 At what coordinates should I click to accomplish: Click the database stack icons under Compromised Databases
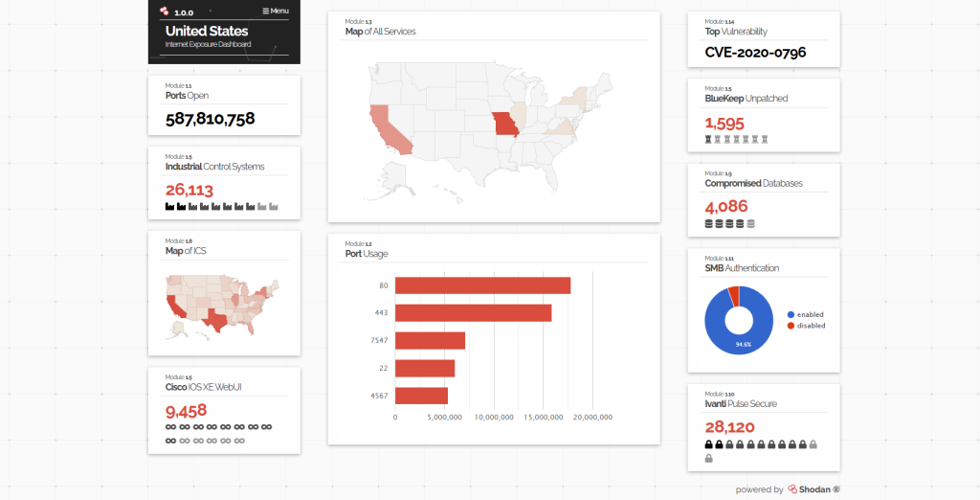[729, 224]
